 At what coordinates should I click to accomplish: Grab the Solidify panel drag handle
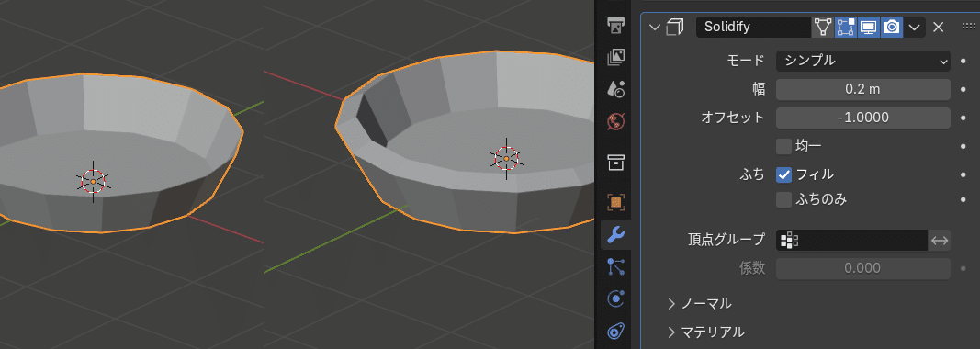pyautogui.click(x=968, y=27)
